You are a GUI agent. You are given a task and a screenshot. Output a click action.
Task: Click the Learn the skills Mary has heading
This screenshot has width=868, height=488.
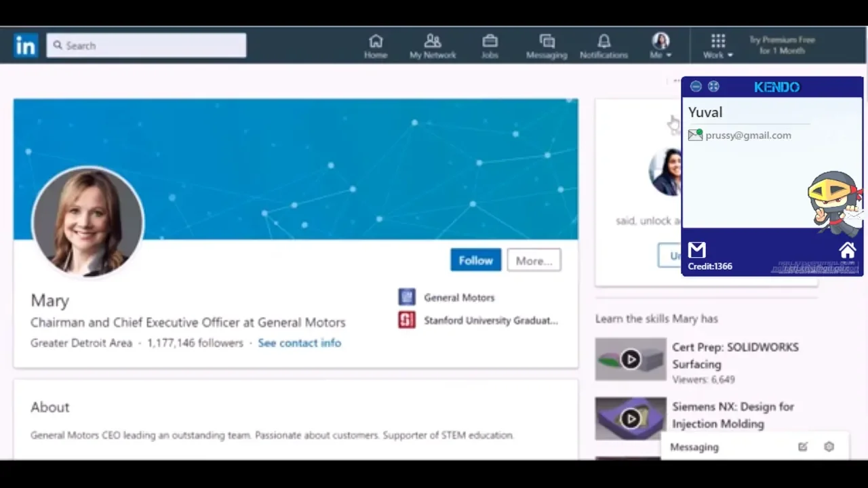(656, 319)
